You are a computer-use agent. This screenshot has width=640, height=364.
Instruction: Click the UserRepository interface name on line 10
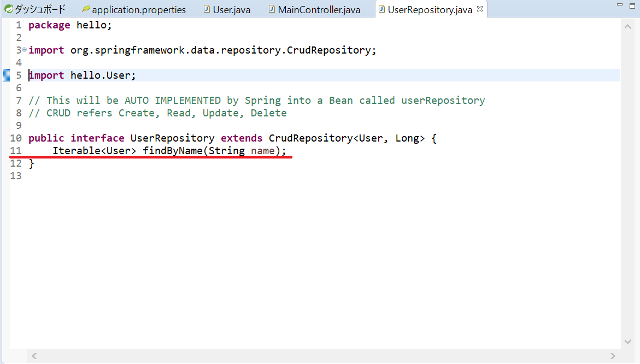click(172, 138)
